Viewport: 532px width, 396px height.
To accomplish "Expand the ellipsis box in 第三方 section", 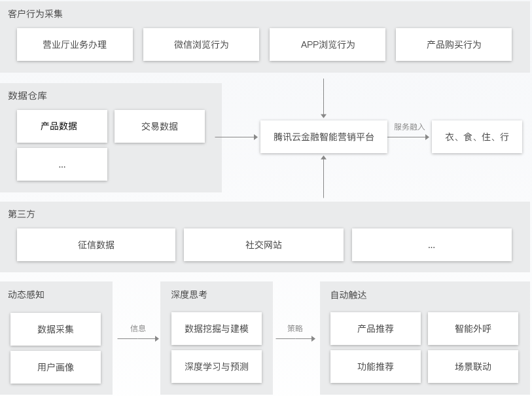I will point(432,244).
